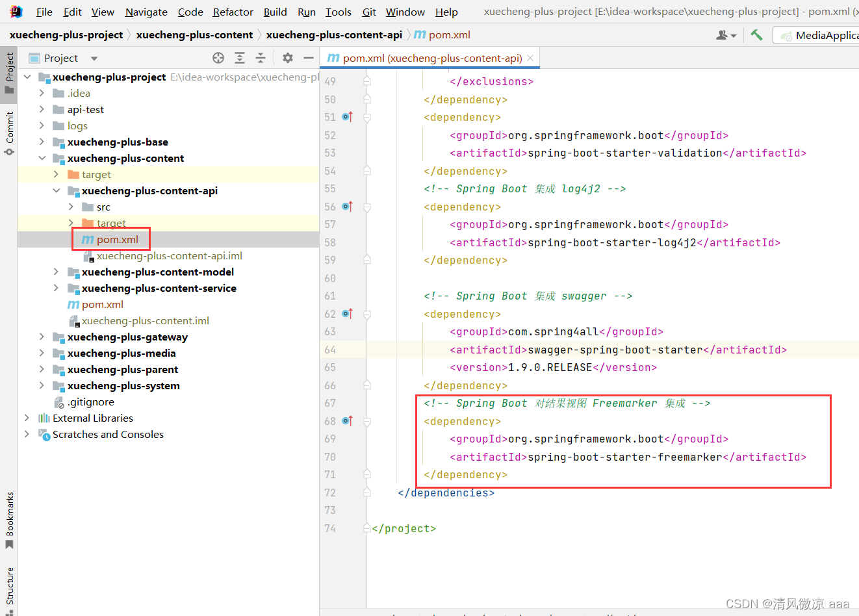Open the Tools menu
859x616 pixels.
pyautogui.click(x=338, y=12)
